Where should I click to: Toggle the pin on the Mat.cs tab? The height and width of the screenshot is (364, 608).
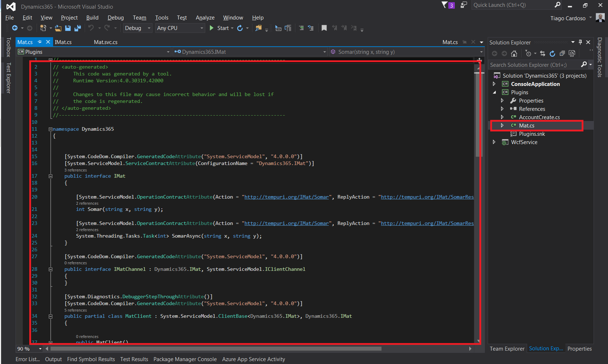(40, 42)
